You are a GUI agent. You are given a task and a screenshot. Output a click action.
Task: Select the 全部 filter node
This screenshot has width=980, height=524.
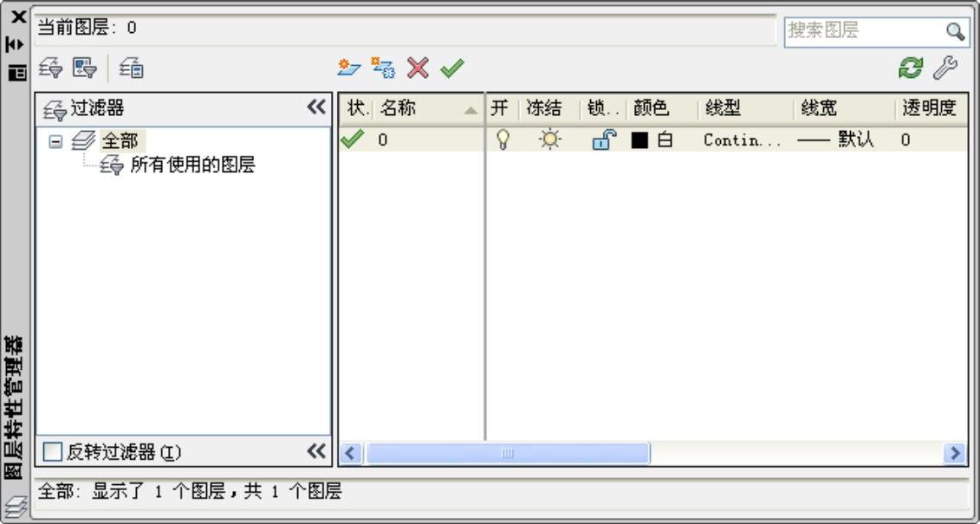point(120,141)
